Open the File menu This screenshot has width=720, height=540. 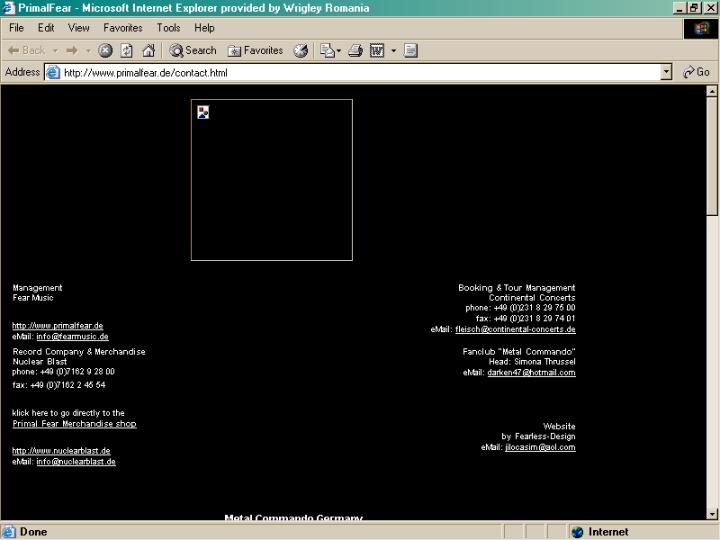tap(17, 28)
